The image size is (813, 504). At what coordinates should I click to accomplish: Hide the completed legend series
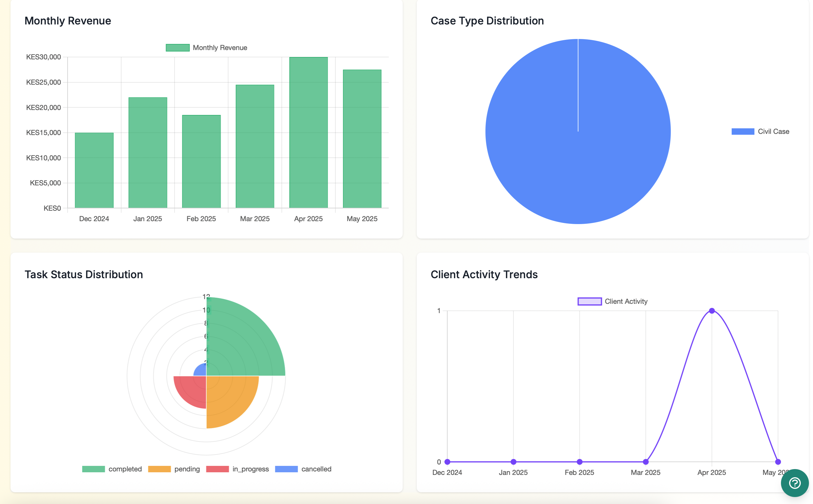(x=112, y=469)
